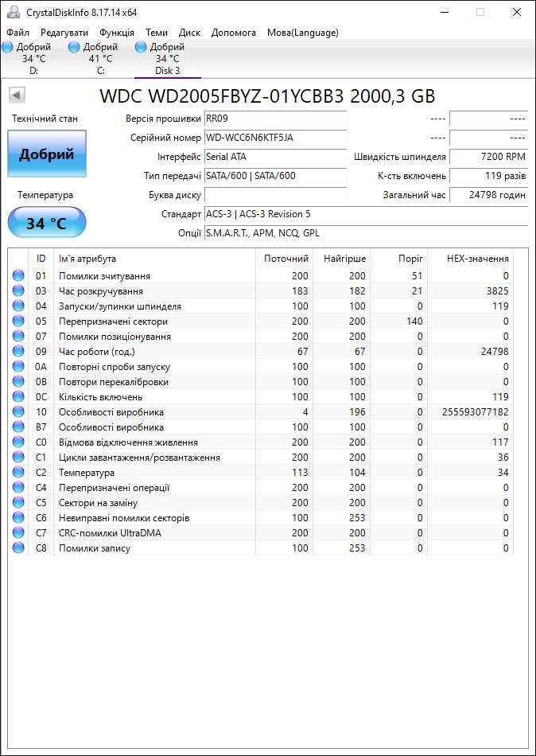Click the Добрий health status button

[47, 154]
